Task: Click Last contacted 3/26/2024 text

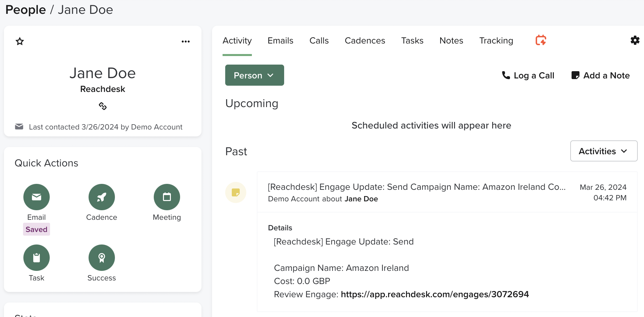Action: 106,127
